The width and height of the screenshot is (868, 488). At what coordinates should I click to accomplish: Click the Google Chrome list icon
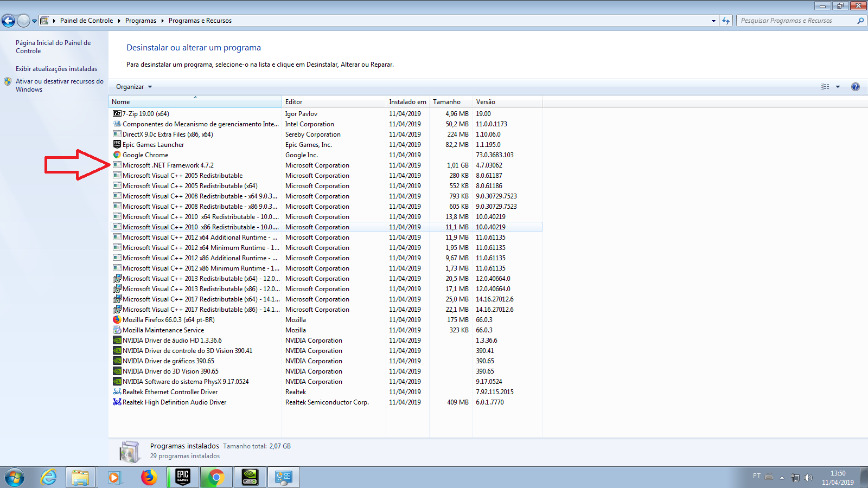pyautogui.click(x=117, y=155)
